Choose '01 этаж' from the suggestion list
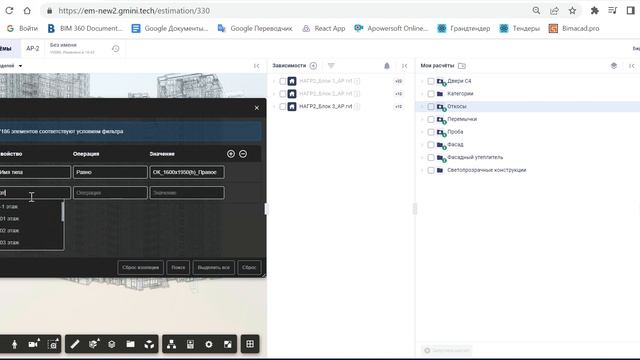The height and width of the screenshot is (360, 640). point(9,219)
